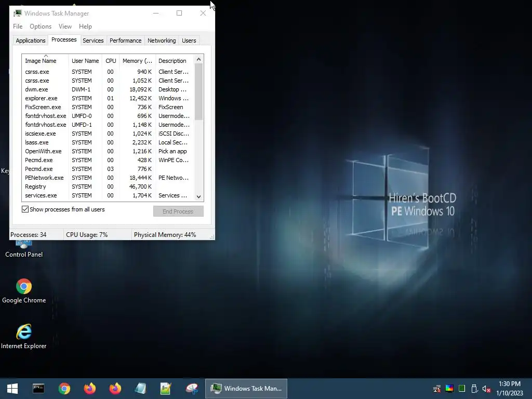Image resolution: width=532 pixels, height=399 pixels.
Task: Open the Snipping Tool scissors icon
Action: pyautogui.click(x=192, y=389)
